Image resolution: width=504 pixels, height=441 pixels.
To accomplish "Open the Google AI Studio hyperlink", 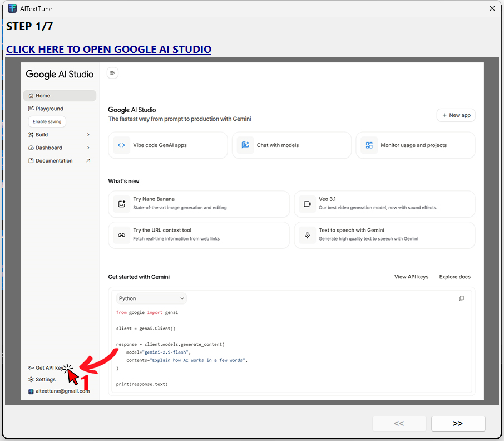I will coord(108,49).
